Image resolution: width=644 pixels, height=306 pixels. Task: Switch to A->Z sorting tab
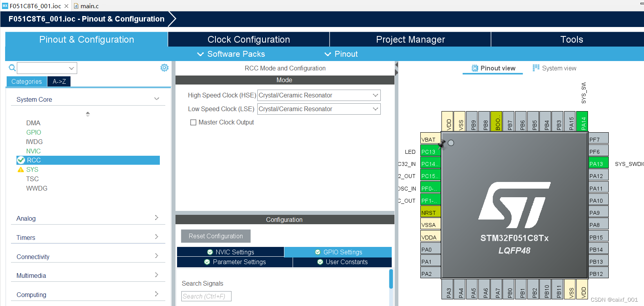point(59,81)
